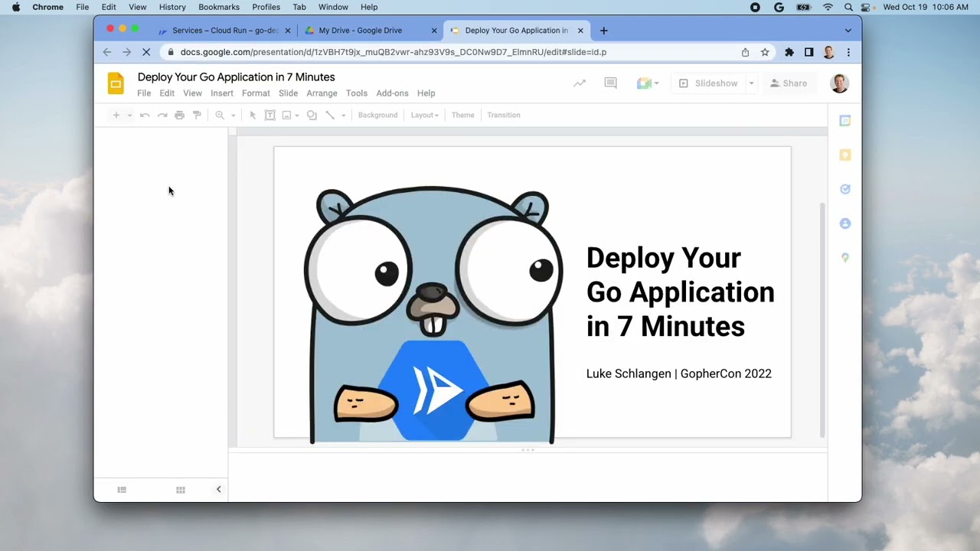Go back in the browser
The width and height of the screenshot is (980, 551).
(107, 52)
